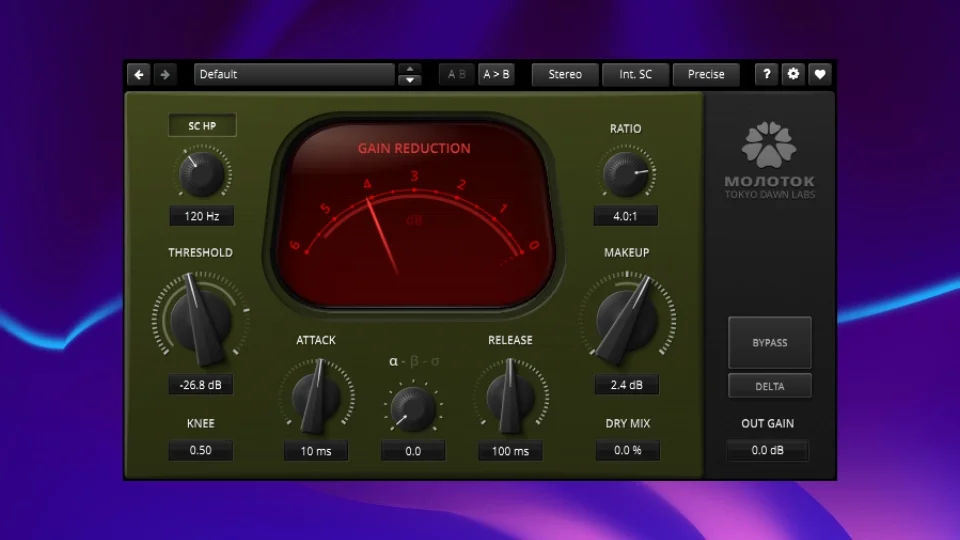This screenshot has width=960, height=540.
Task: Click the undo back arrow icon
Action: point(139,75)
